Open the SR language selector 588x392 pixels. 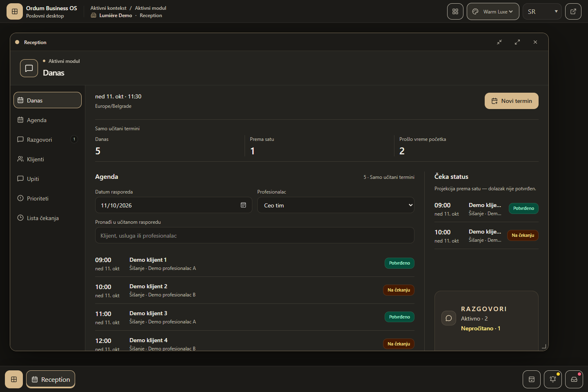click(542, 11)
